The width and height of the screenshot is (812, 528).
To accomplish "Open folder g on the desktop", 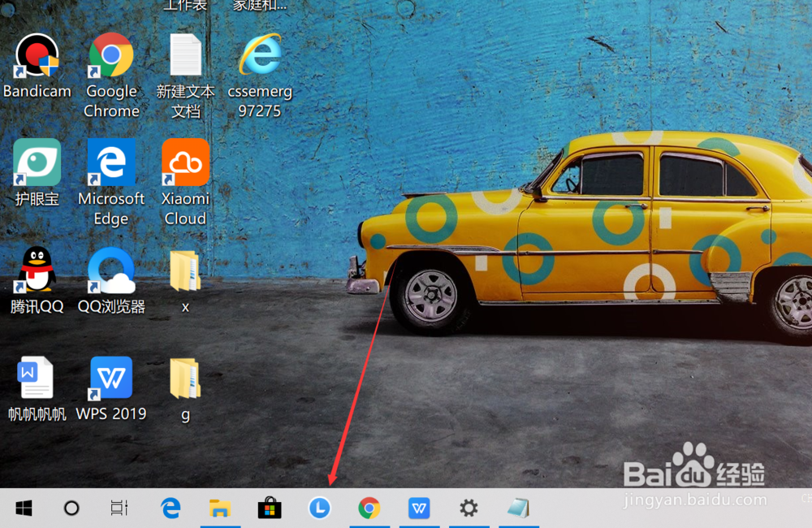I will click(x=185, y=378).
